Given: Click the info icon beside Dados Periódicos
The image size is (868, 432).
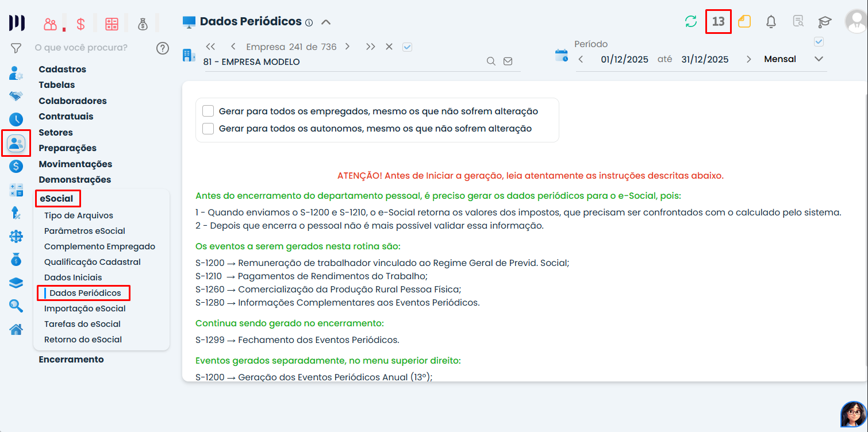Looking at the screenshot, I should click(309, 23).
